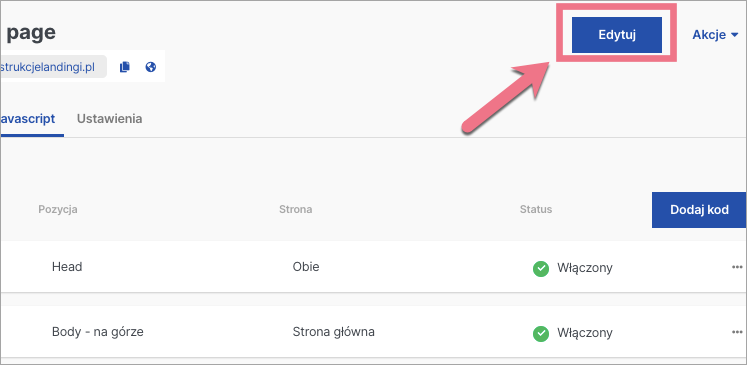Select the Body - na górze entry

98,332
